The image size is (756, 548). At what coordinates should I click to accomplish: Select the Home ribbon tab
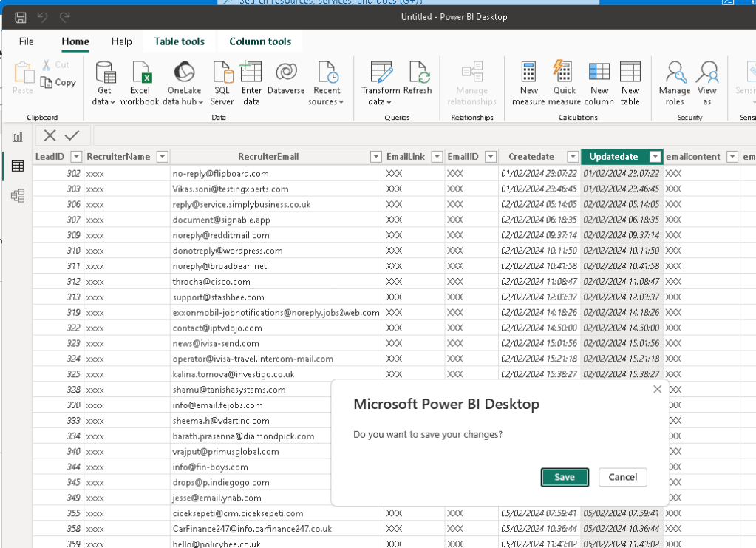[x=75, y=41]
